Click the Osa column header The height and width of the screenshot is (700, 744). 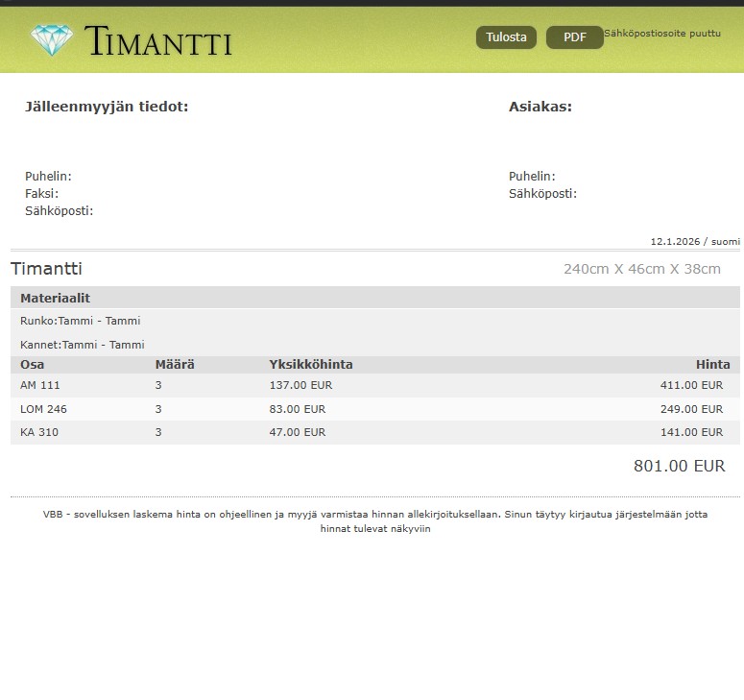point(32,365)
